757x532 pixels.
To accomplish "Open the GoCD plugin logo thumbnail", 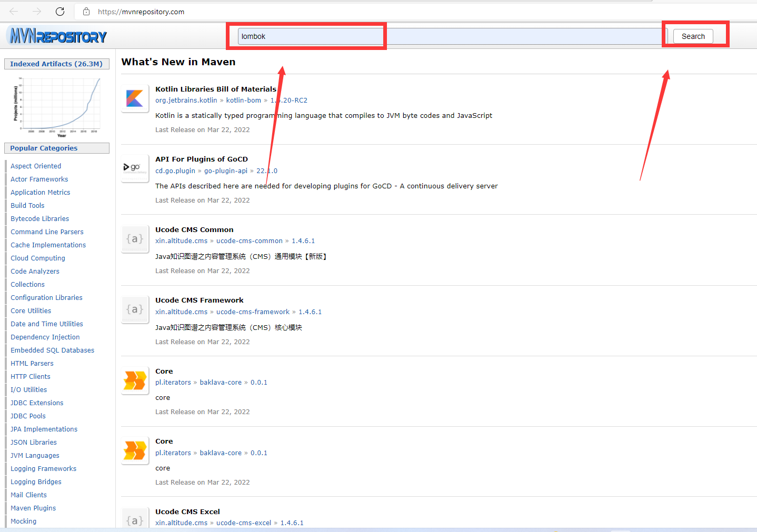I will 135,168.
